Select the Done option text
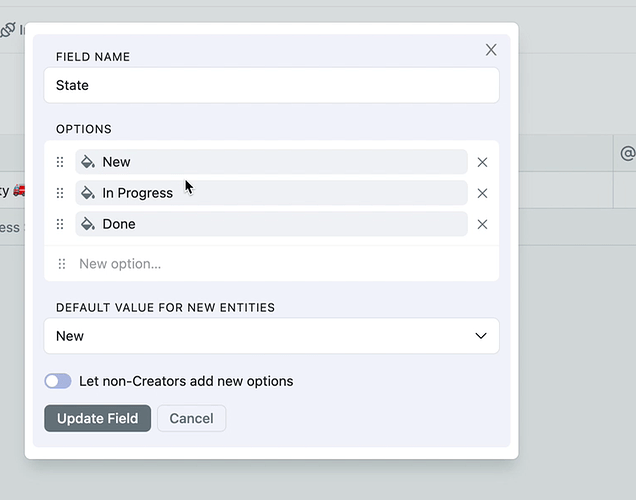 pos(119,224)
